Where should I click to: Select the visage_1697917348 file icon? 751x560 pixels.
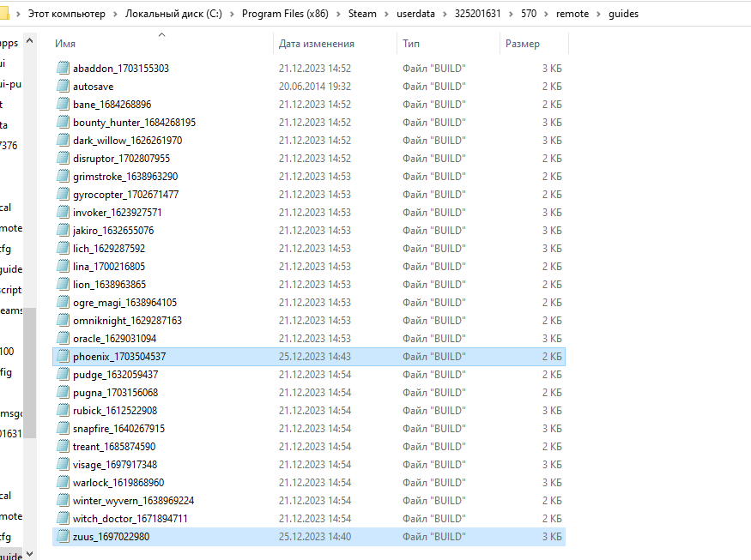pyautogui.click(x=63, y=464)
